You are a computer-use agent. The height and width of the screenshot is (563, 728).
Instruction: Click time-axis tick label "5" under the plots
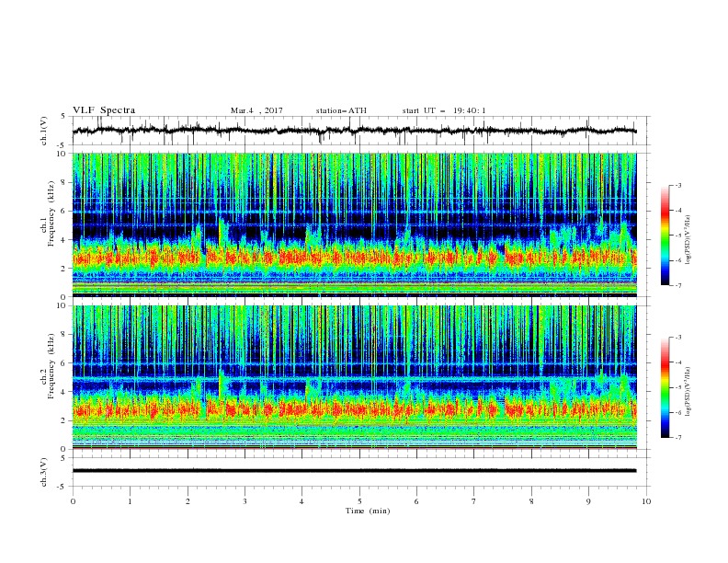359,501
